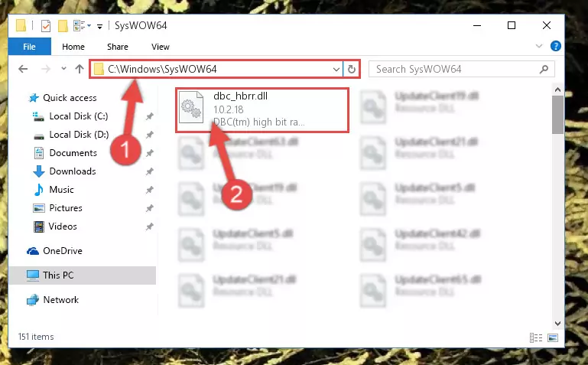
Task: Switch to large icons view layout
Action: click(553, 337)
